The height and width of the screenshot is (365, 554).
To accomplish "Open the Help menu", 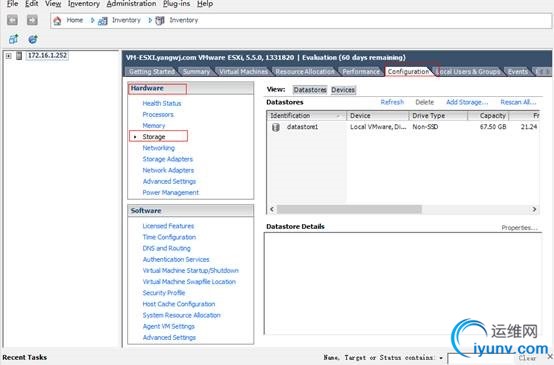I will (205, 4).
